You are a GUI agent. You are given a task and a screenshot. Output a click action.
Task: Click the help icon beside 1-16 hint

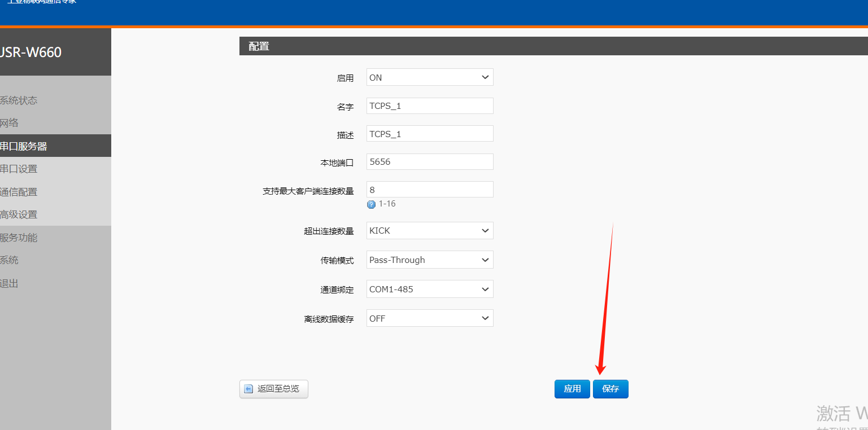click(371, 204)
